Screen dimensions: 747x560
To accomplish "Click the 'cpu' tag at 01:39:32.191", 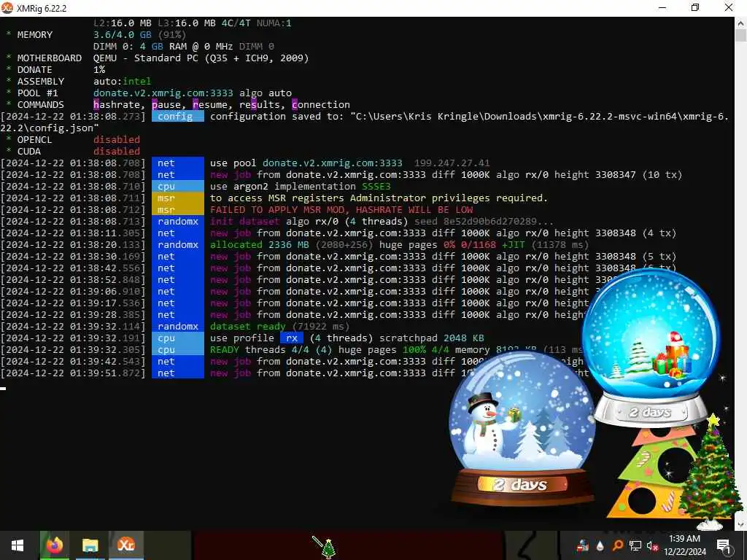I will click(x=178, y=338).
